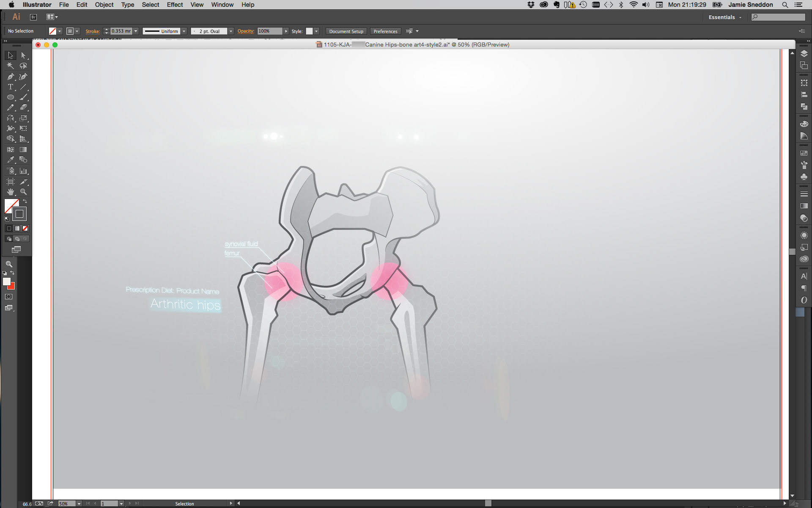Open the Character panel icon

coord(804,276)
